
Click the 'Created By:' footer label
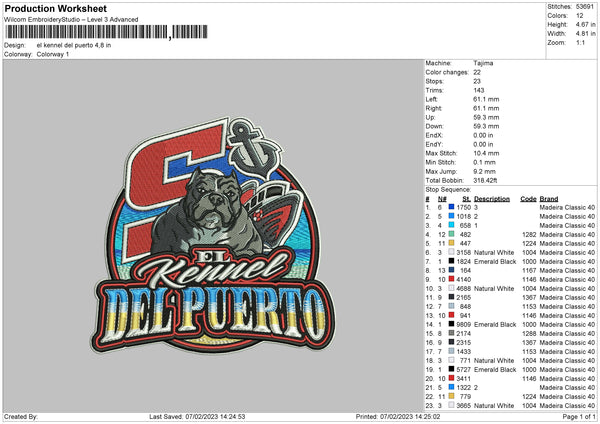click(21, 417)
